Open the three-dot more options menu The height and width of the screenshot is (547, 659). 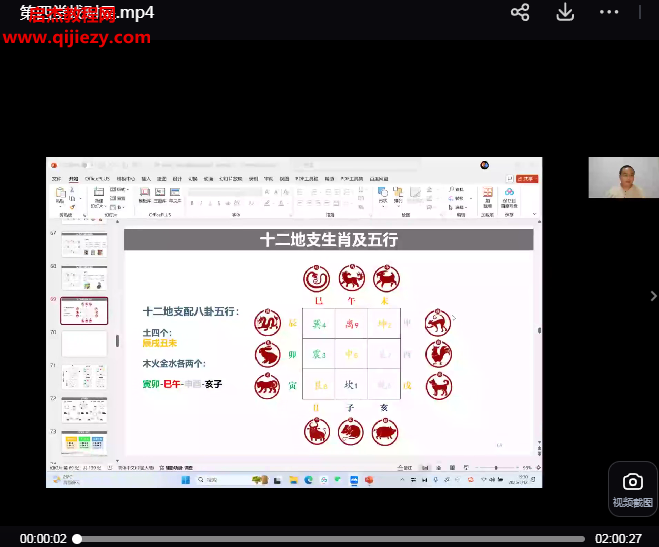click(609, 13)
